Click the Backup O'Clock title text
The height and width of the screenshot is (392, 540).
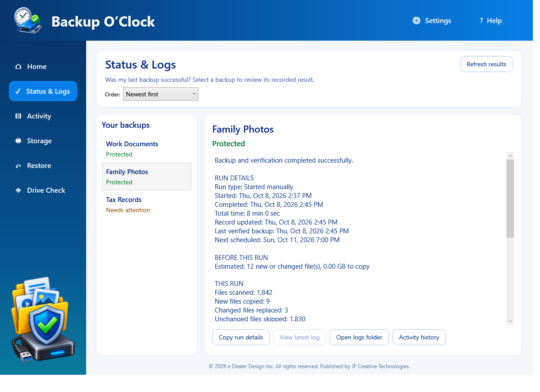[103, 21]
